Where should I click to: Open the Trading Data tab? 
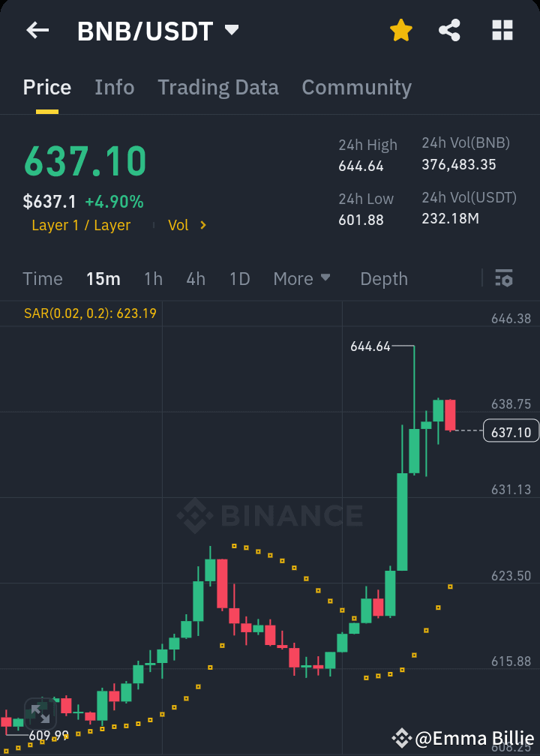pos(217,88)
